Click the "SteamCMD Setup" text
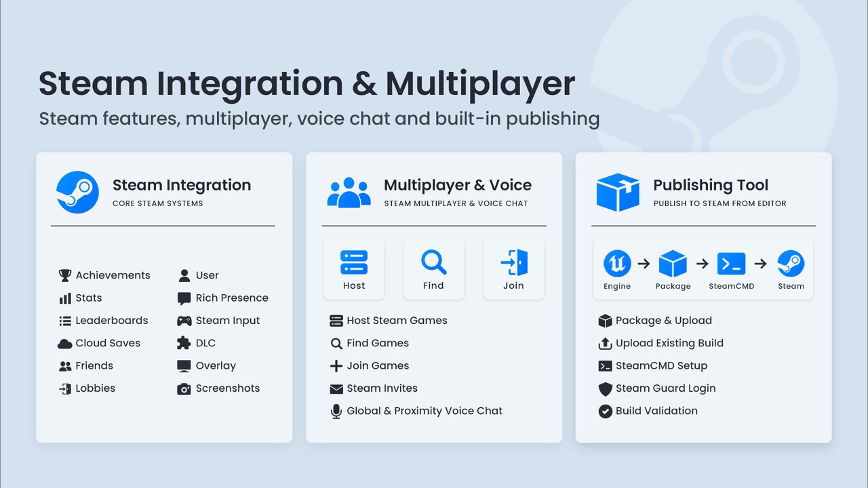This screenshot has height=488, width=868. click(x=661, y=366)
